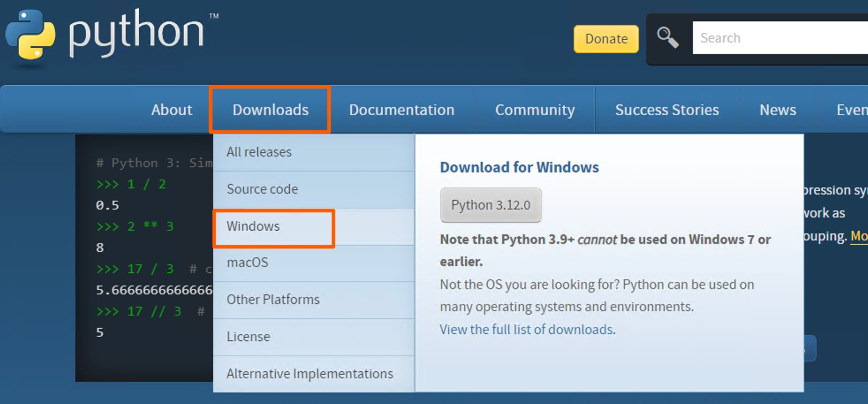Screen dimensions: 868x404
Task: Choose macOS from the Downloads menu
Action: pos(247,263)
